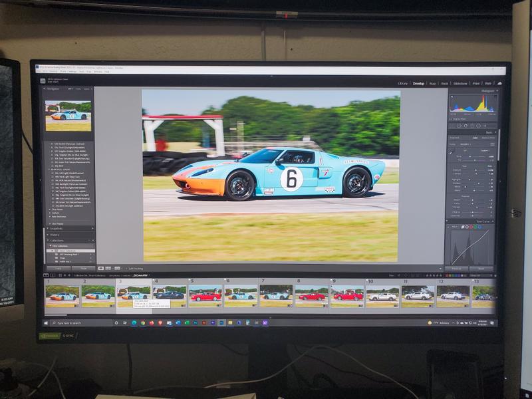
Task: Click the Reset button in right panel
Action: click(x=481, y=269)
